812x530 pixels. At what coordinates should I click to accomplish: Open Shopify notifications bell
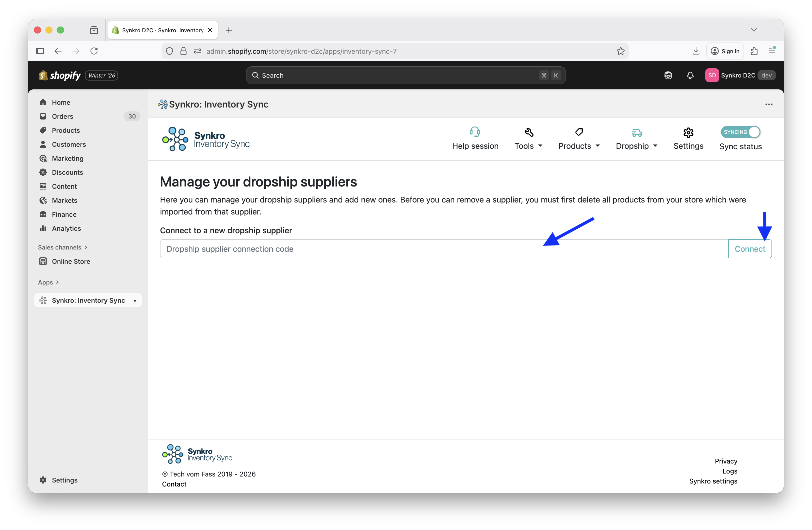[x=690, y=75]
